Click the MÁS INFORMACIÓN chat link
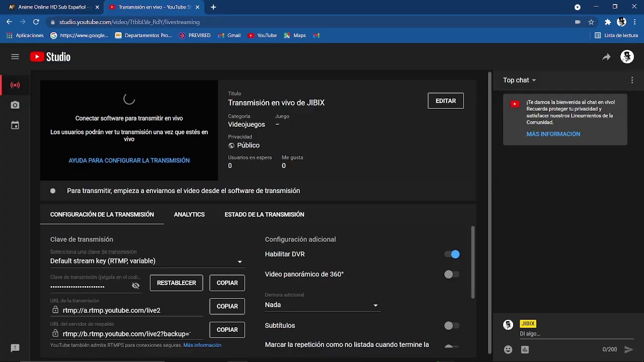 553,134
